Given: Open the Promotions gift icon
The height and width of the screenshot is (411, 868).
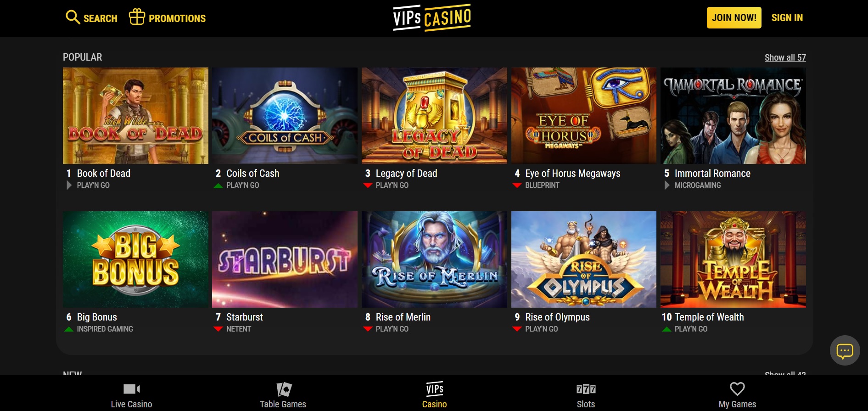Looking at the screenshot, I should click(x=137, y=17).
